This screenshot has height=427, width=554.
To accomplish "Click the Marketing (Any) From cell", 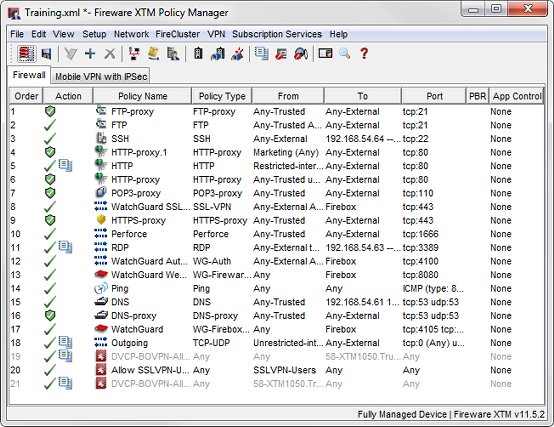I will coord(286,153).
